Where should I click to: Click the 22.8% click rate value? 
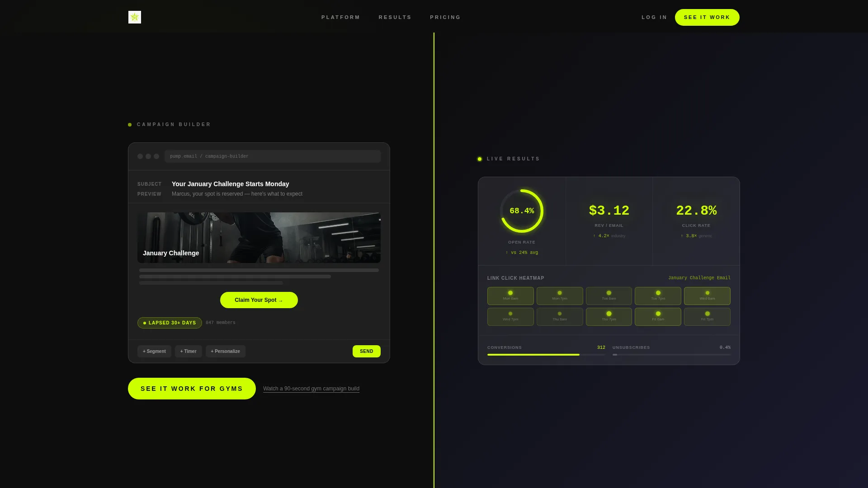pyautogui.click(x=696, y=211)
